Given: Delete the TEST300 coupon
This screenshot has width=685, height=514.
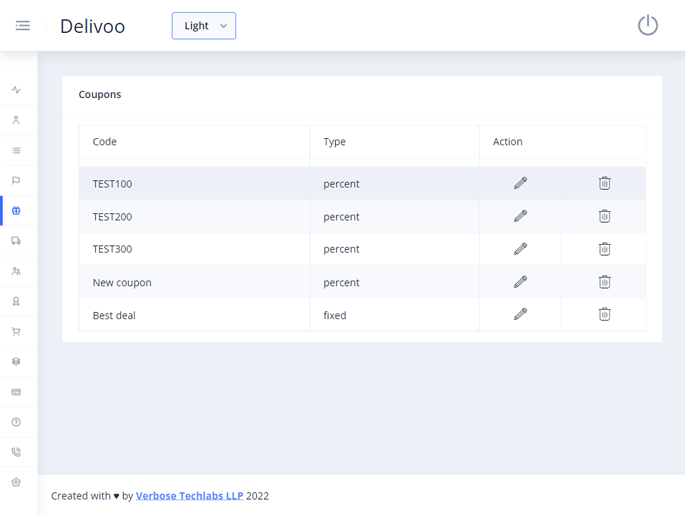Looking at the screenshot, I should click(x=604, y=249).
